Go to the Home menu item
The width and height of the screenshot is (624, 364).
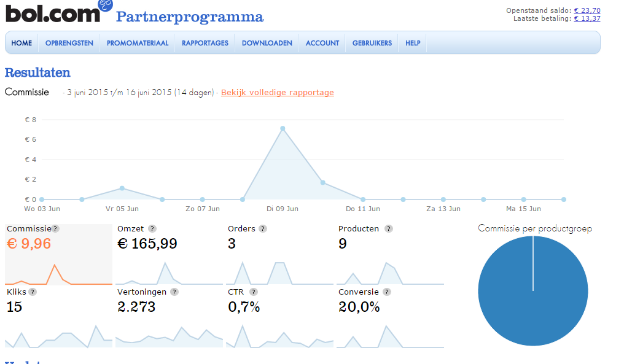(x=21, y=43)
